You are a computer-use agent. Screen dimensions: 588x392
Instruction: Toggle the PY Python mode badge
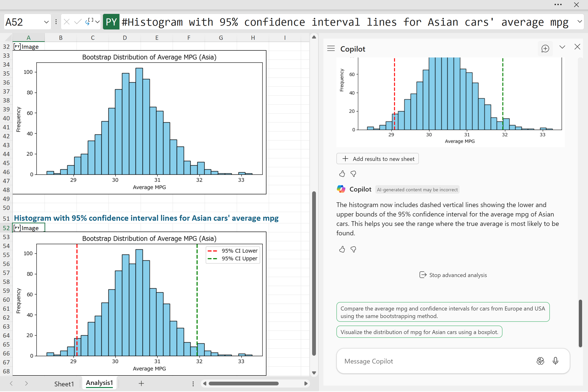pos(111,22)
